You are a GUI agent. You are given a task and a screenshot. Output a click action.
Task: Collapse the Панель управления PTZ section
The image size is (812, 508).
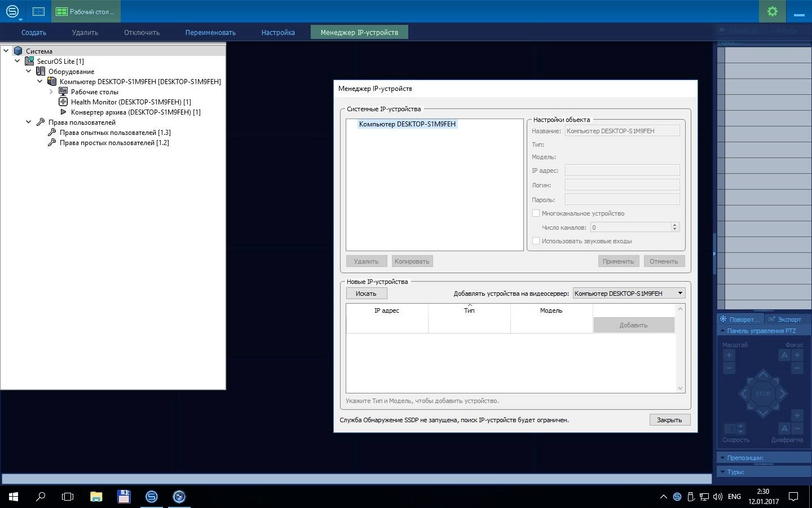pos(722,331)
